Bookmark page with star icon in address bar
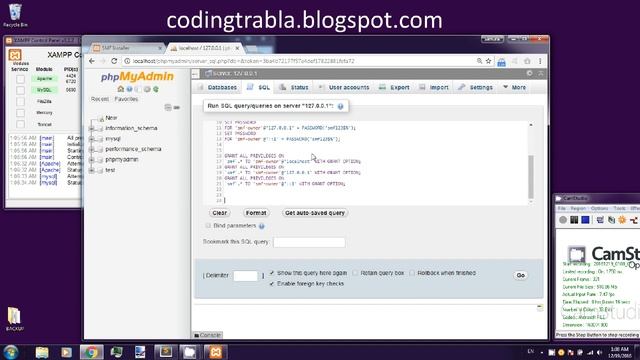 click(489, 61)
